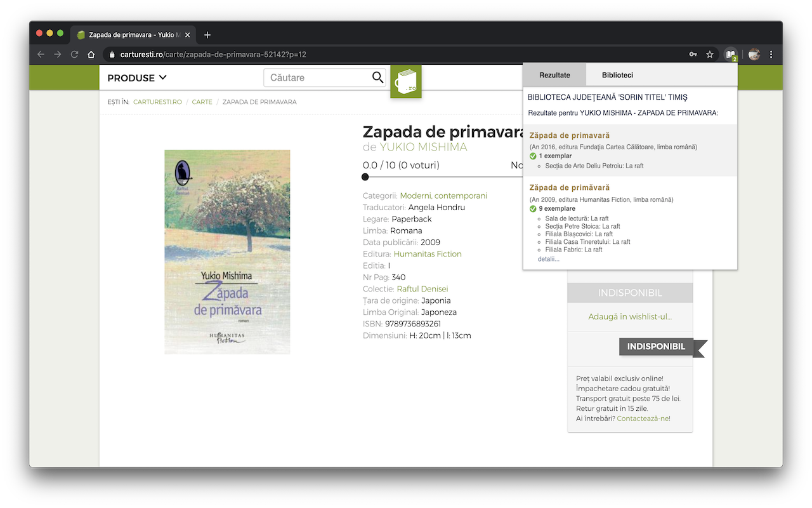
Task: Open the Moderni, contemporani category link
Action: (x=443, y=196)
